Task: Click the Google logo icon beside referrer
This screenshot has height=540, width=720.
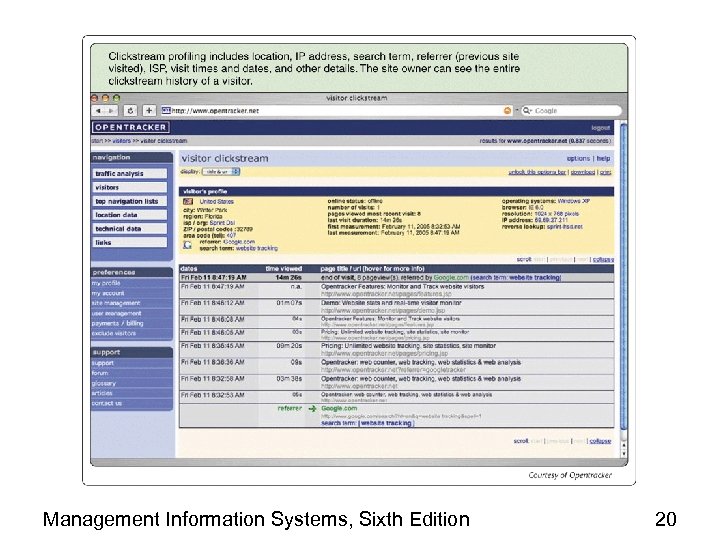Action: click(187, 245)
